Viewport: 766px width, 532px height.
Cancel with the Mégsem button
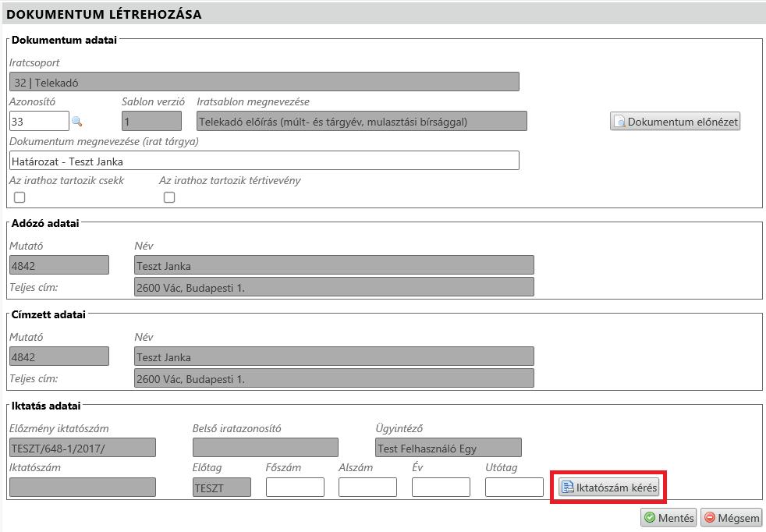tap(732, 517)
